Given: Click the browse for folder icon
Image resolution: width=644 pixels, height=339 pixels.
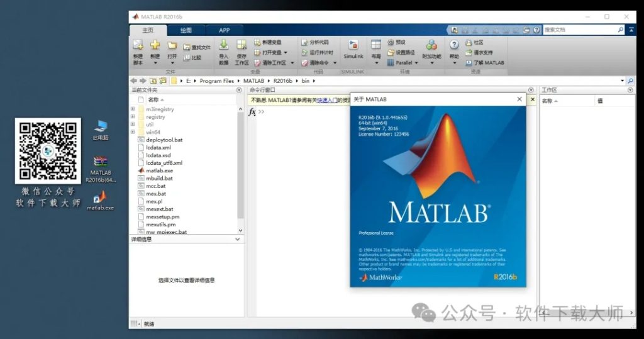Looking at the screenshot, I should pos(163,81).
